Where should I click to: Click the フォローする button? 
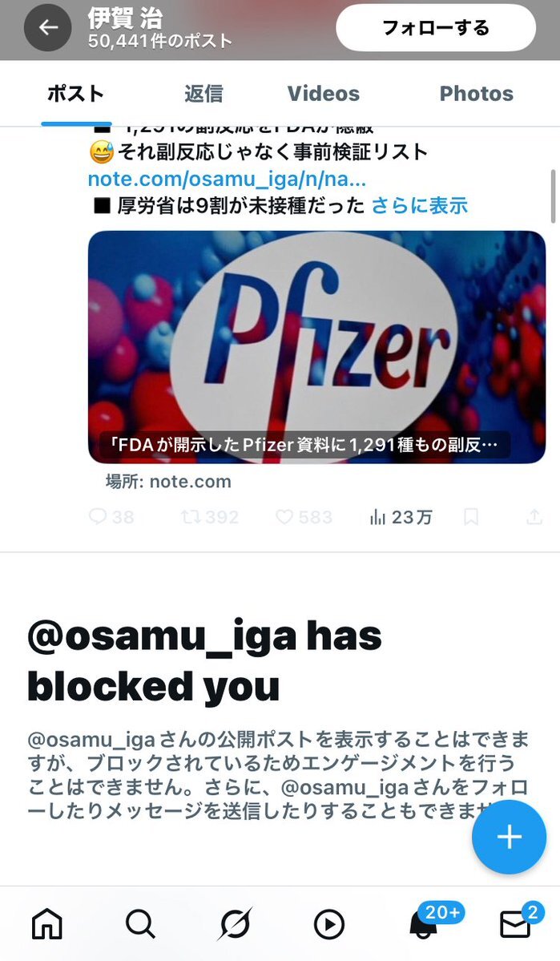pyautogui.click(x=436, y=27)
